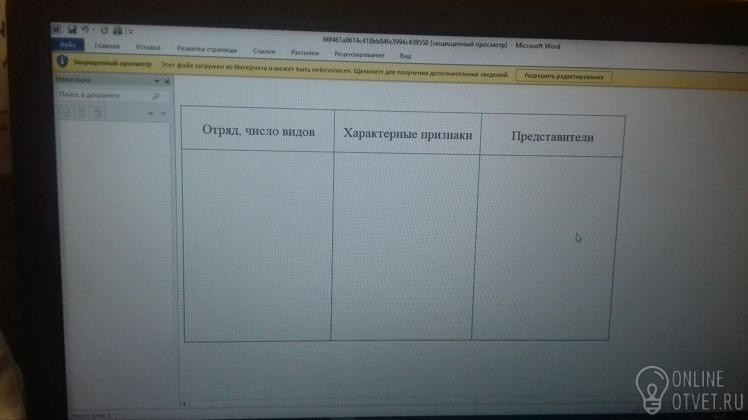The height and width of the screenshot is (420, 748).
Task: Click the Undo icon in Quick Access Toolbar
Action: (84, 31)
